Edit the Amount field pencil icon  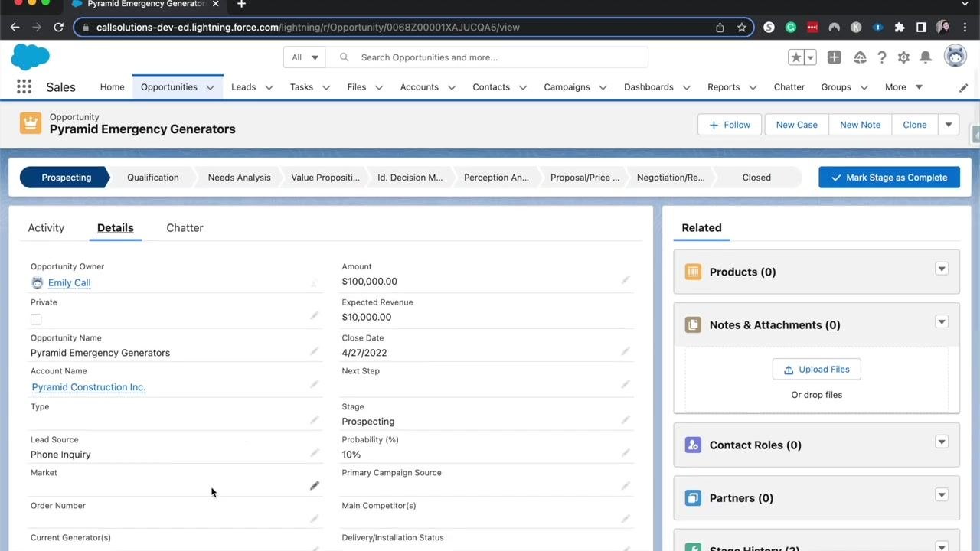coord(626,280)
